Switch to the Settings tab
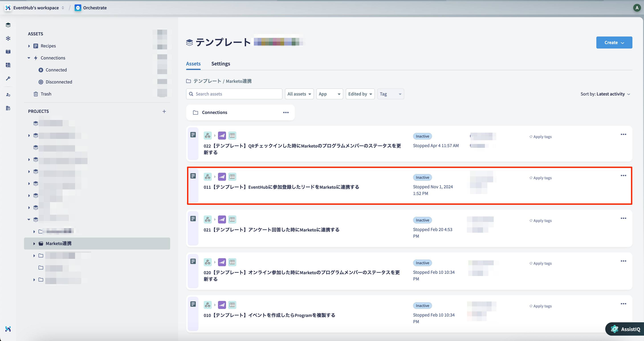Screen dimensions: 644x341 click(220, 64)
